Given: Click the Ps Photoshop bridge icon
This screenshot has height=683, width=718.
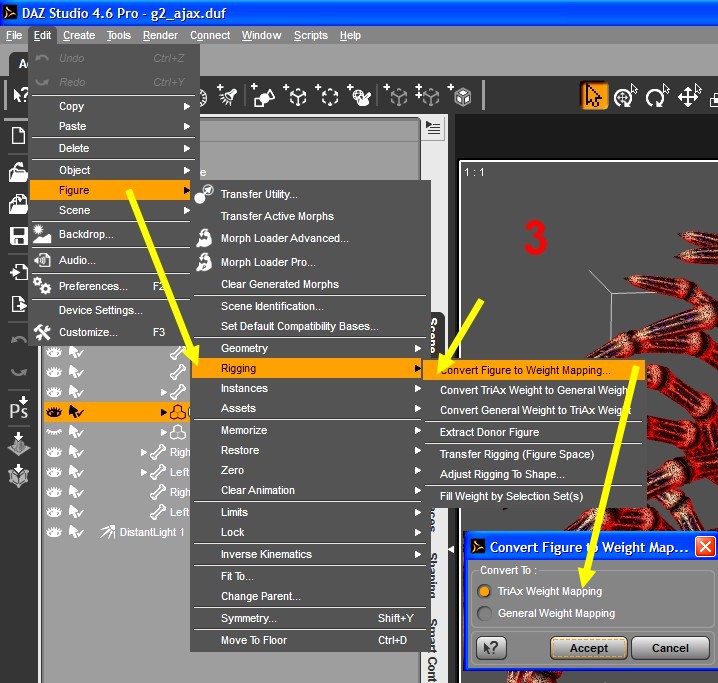Looking at the screenshot, I should coord(18,408).
